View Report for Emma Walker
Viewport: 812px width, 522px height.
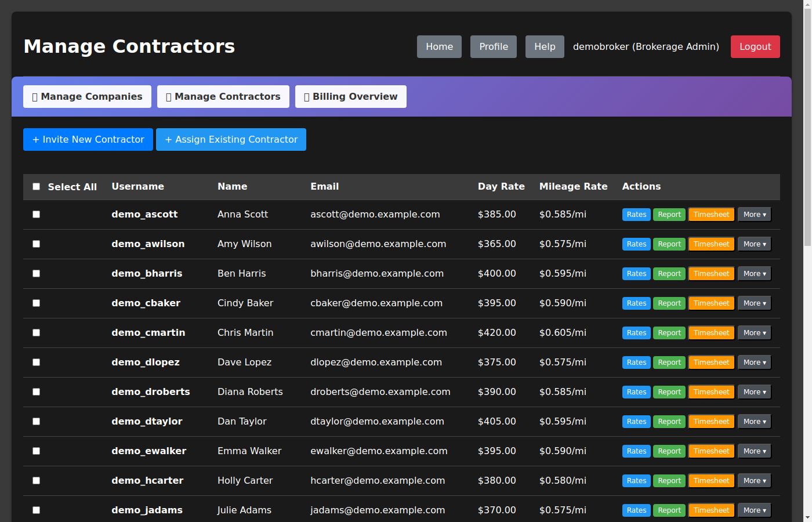pyautogui.click(x=669, y=451)
